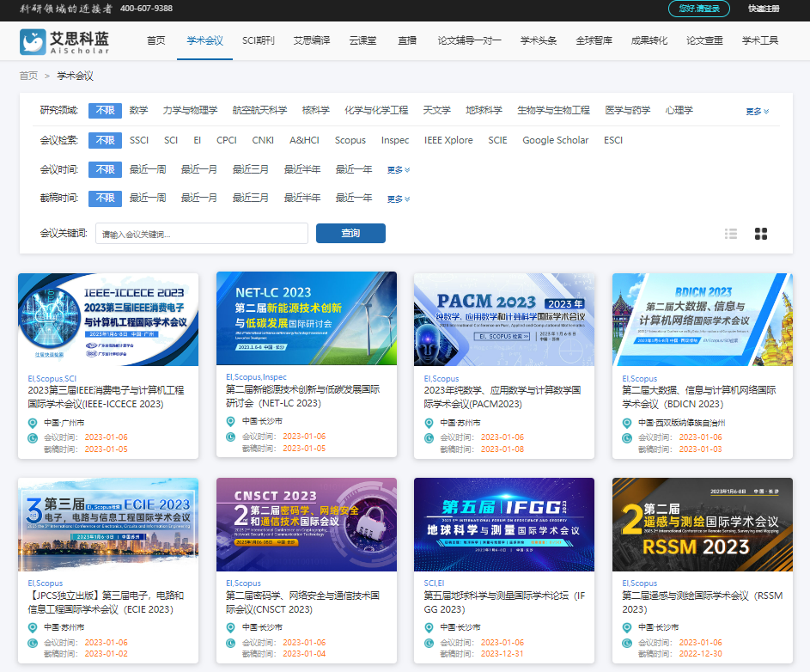The image size is (810, 672).
Task: Open 云课堂 navigation item
Action: 362,40
